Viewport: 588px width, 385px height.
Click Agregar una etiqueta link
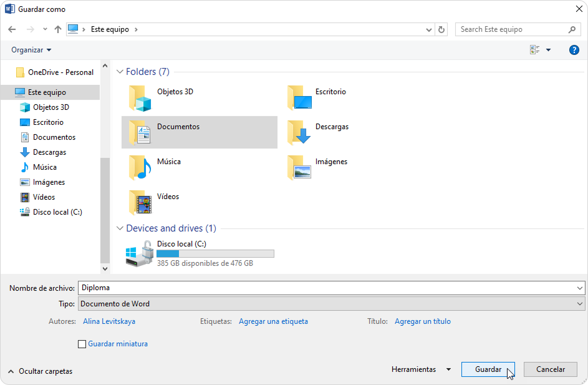tap(273, 321)
